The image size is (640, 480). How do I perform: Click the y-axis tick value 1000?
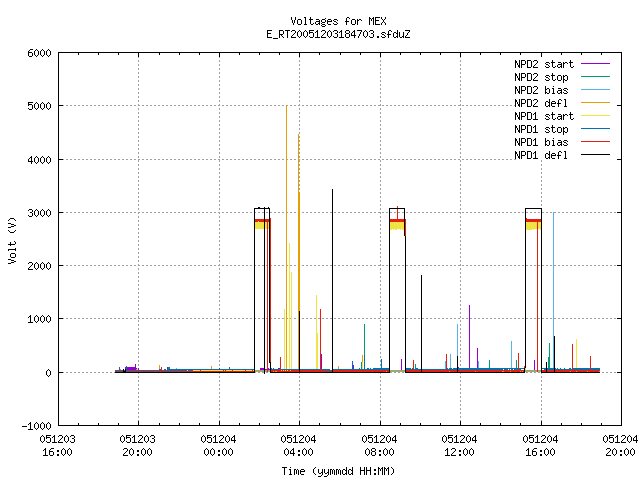39,320
